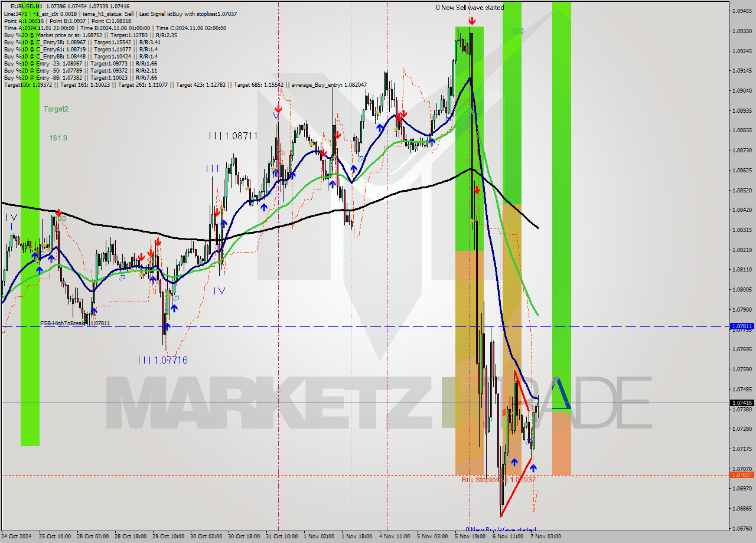Click price axis value 1.09145
The image size is (756, 543).
pos(742,71)
